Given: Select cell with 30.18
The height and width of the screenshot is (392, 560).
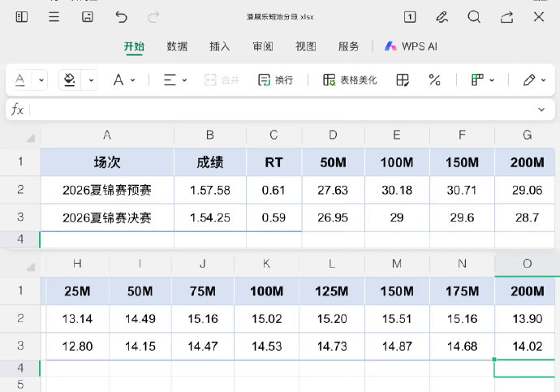Looking at the screenshot, I should tap(397, 190).
